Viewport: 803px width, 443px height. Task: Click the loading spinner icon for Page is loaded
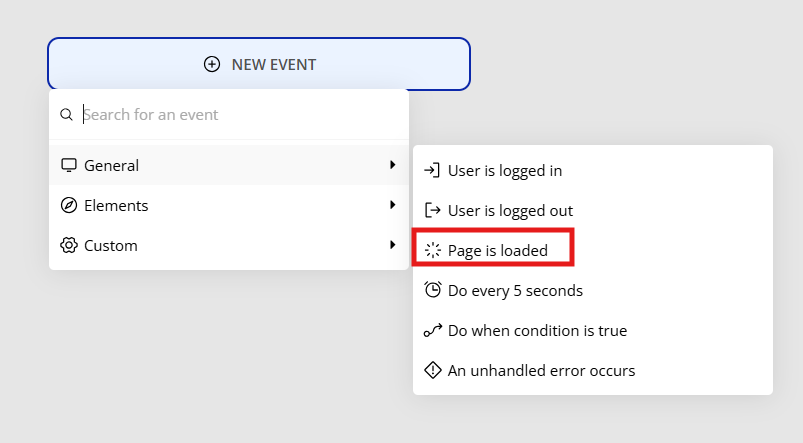point(433,250)
